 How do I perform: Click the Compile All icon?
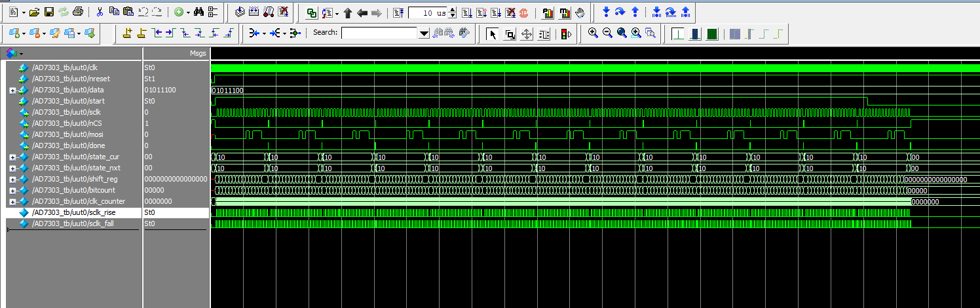pyautogui.click(x=254, y=12)
